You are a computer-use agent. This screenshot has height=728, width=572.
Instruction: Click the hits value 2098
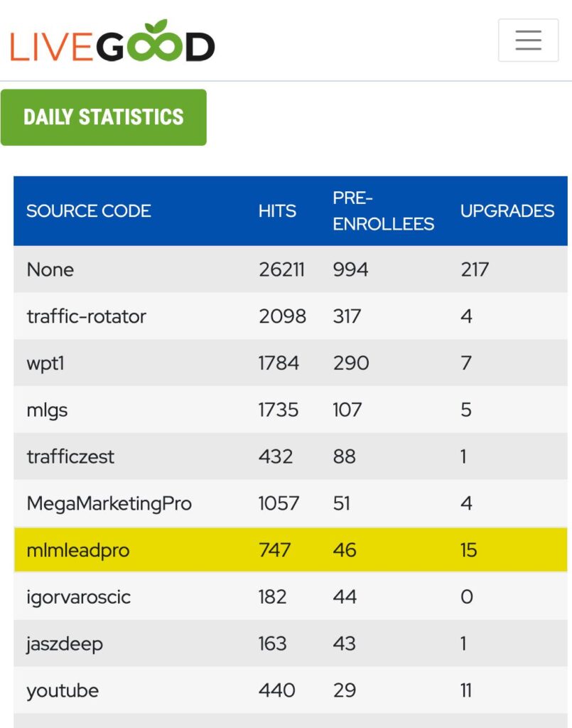tap(282, 316)
